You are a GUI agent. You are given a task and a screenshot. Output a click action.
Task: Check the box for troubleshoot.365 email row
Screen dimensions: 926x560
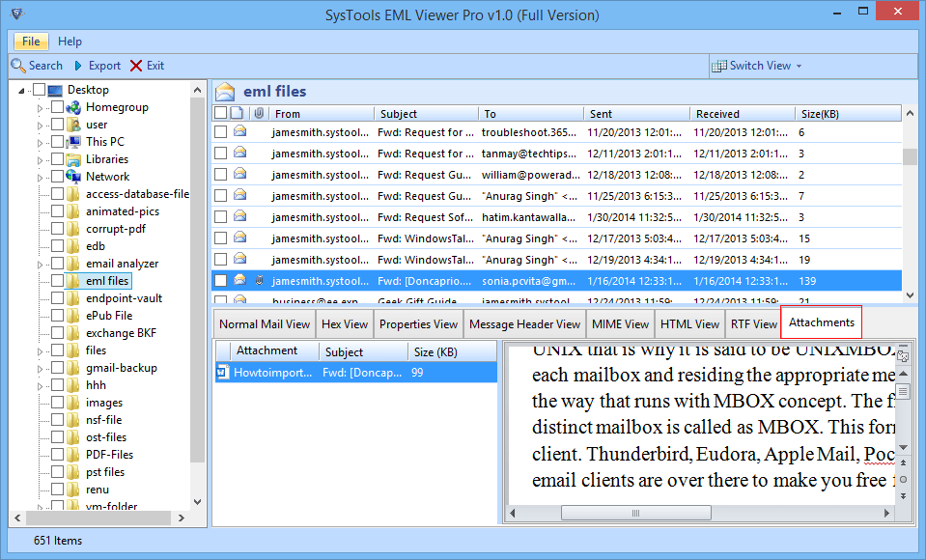(220, 131)
